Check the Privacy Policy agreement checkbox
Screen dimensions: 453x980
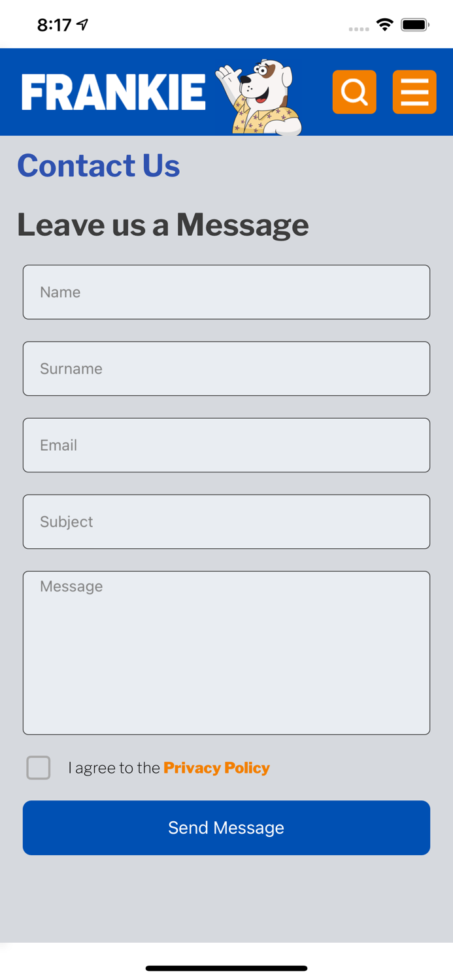(x=39, y=768)
